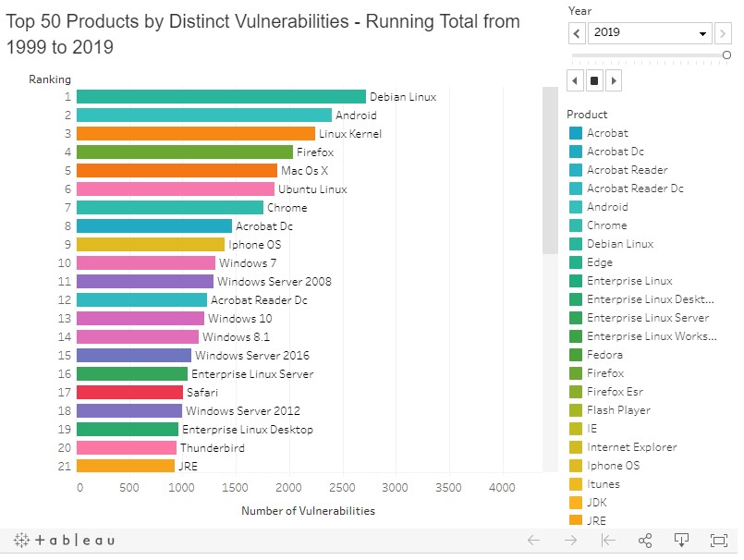Click the Ubuntu Linux pink bar

click(x=176, y=189)
